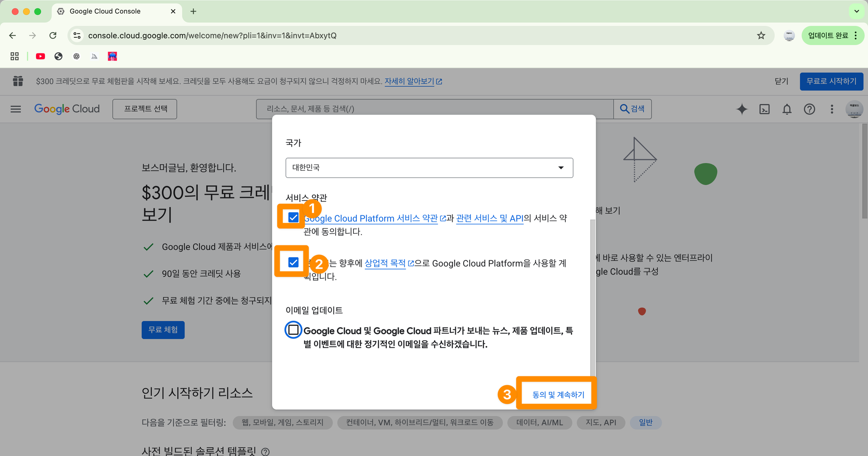
Task: Select the 일반 filter chip
Action: click(645, 423)
